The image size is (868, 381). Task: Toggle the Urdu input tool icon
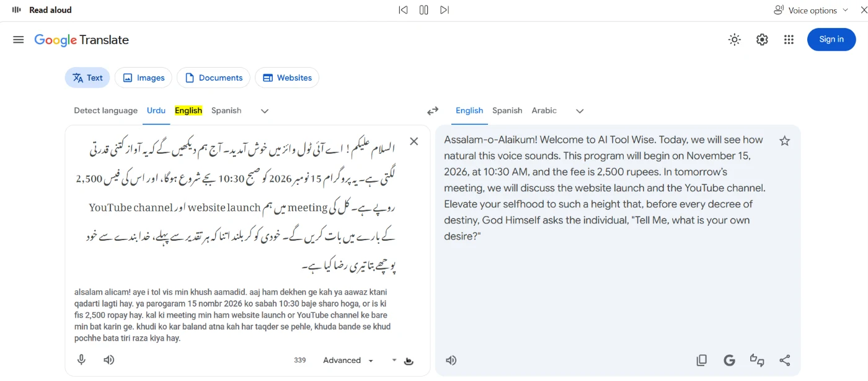click(409, 361)
